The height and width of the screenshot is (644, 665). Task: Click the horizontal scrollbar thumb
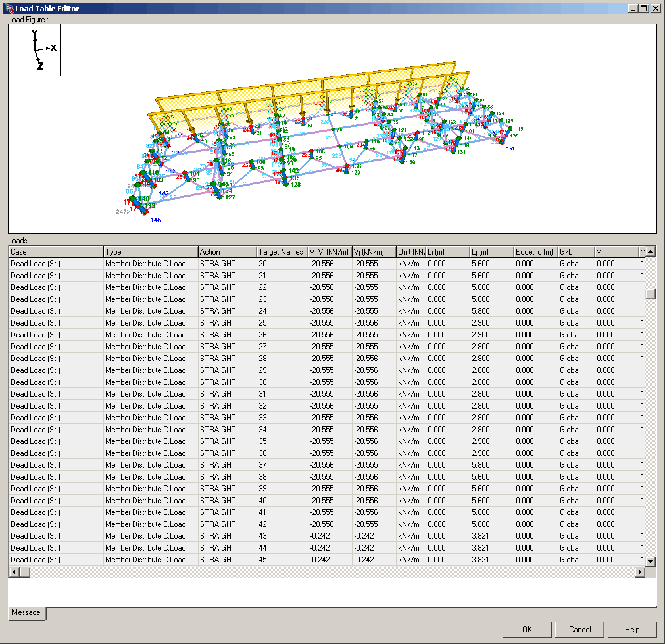pos(24,572)
